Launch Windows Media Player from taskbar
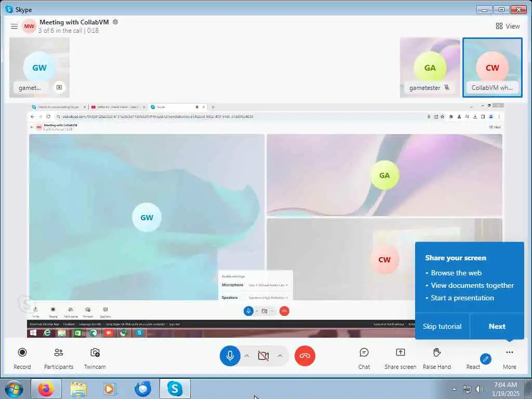The height and width of the screenshot is (399, 532). click(110, 389)
